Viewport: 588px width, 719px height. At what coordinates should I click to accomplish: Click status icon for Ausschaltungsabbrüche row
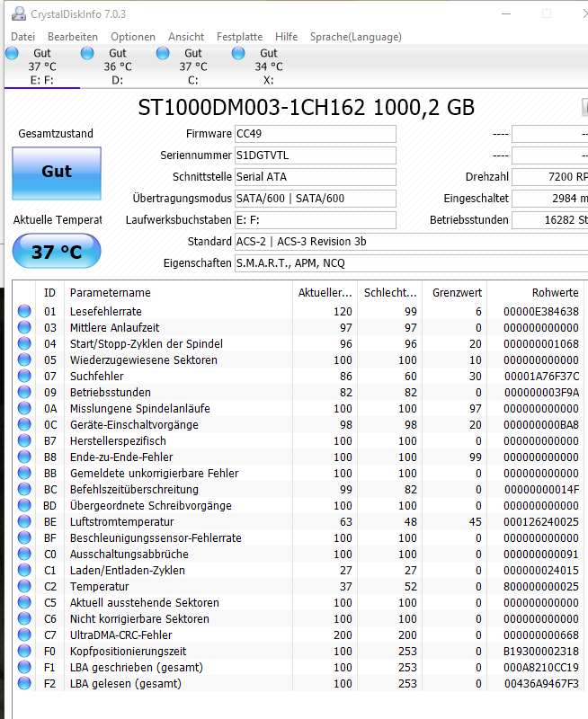(x=24, y=554)
